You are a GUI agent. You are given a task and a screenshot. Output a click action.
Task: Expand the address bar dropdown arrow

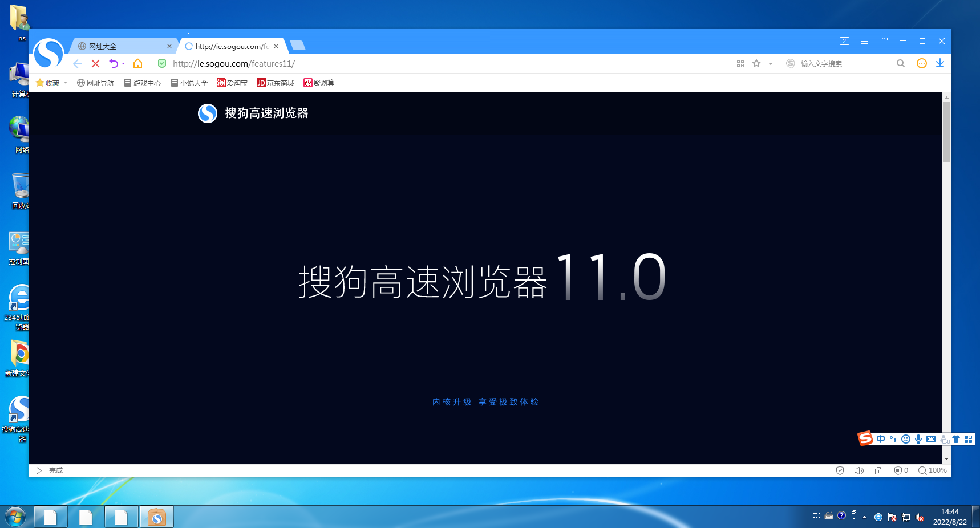[771, 64]
